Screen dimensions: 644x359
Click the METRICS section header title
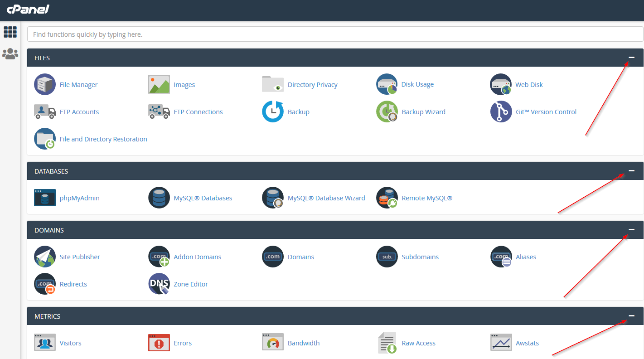tap(47, 316)
